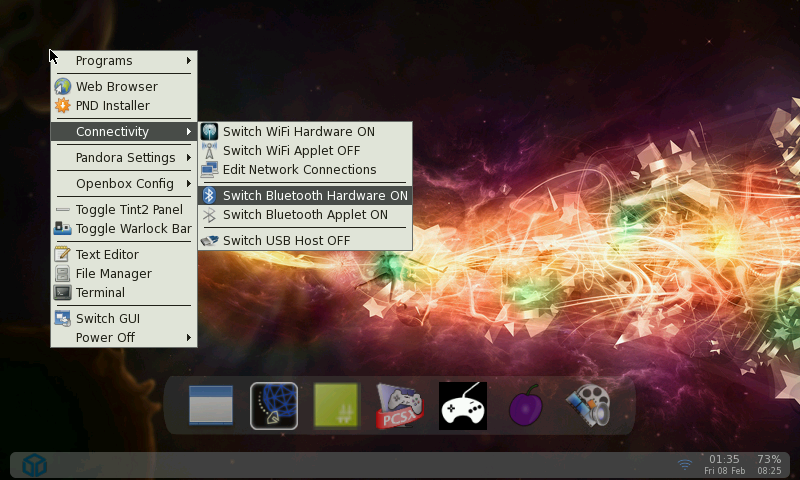This screenshot has height=480, width=800.
Task: Click the PND Installer orange icon
Action: click(63, 106)
